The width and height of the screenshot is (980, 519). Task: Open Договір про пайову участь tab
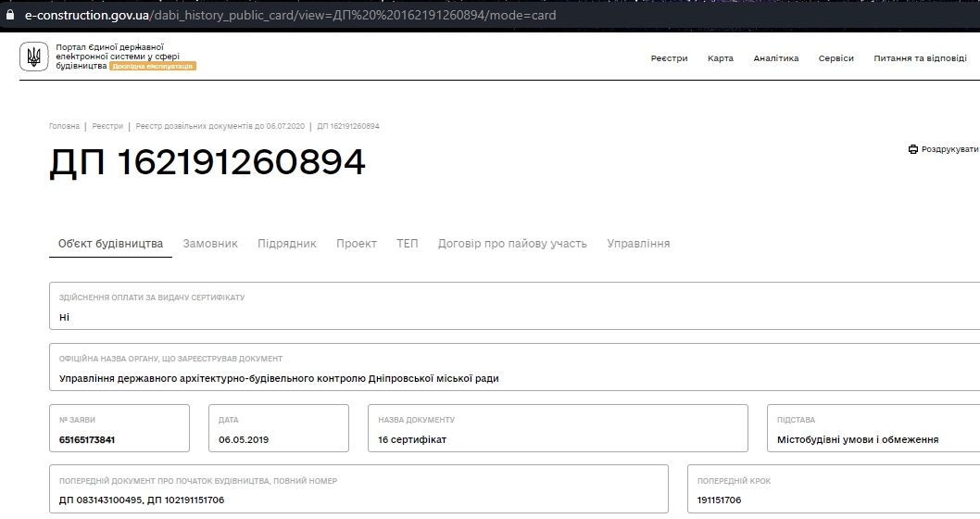coord(512,244)
